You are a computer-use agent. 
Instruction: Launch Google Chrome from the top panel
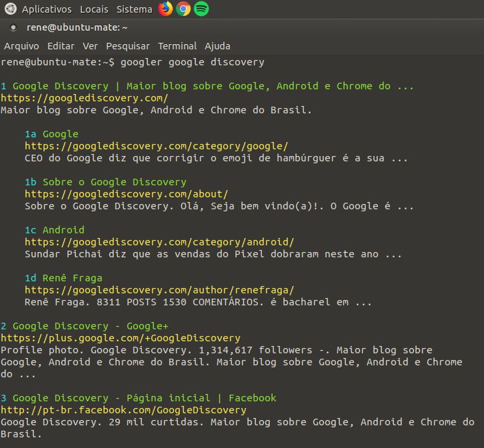click(x=183, y=9)
